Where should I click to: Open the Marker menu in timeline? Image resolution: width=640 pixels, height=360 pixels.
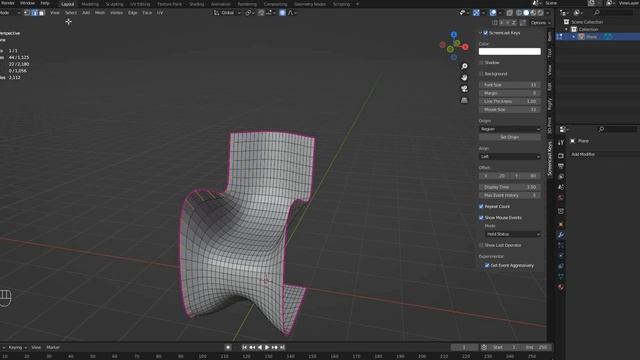53,347
